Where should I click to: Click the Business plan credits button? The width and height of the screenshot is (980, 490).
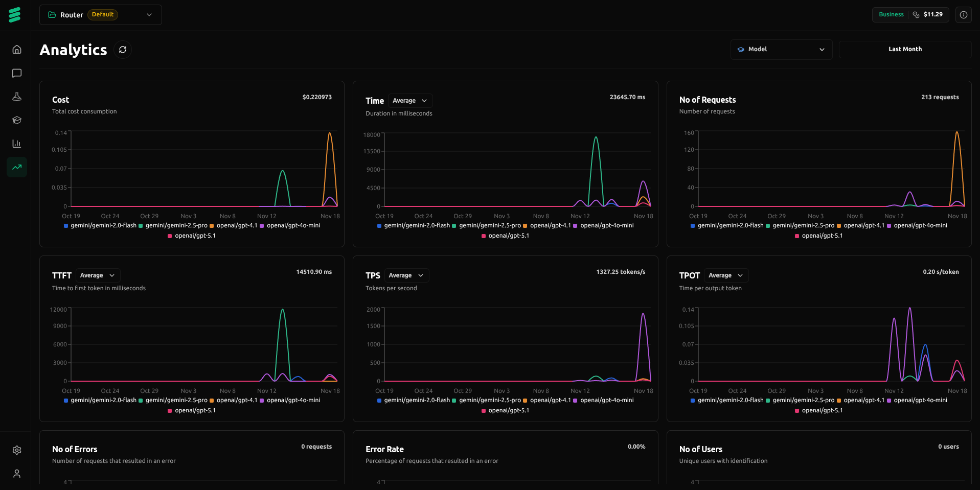coord(910,15)
